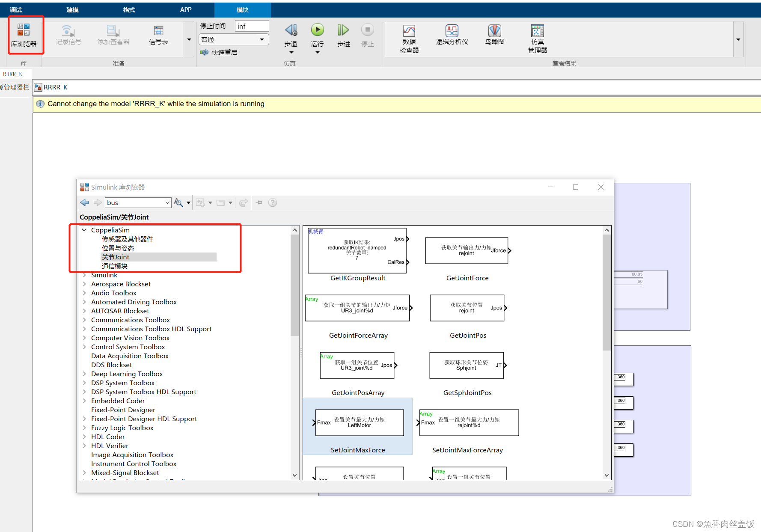Select the RRRR_K model tab

click(13, 74)
